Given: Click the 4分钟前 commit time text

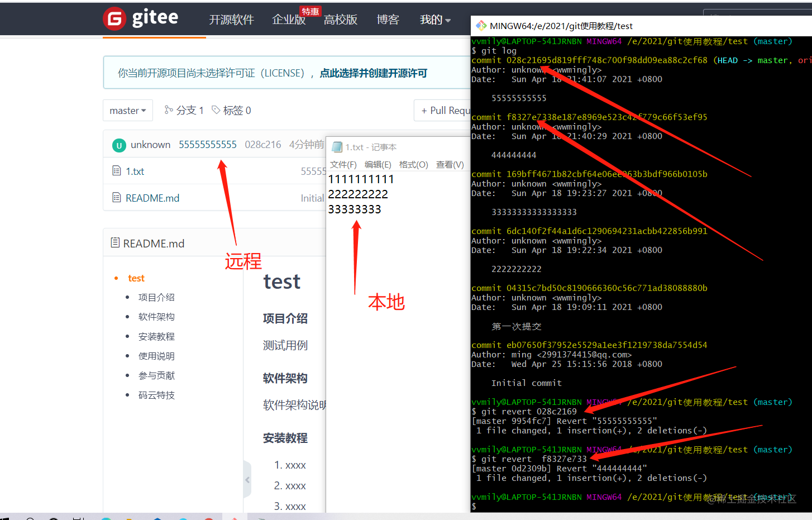Looking at the screenshot, I should click(307, 145).
